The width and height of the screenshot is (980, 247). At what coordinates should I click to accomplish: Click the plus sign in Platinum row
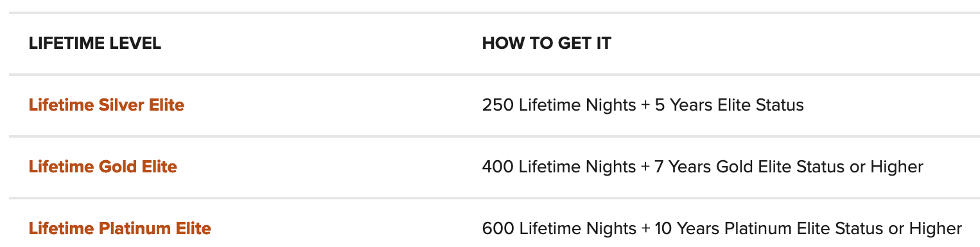pos(645,228)
